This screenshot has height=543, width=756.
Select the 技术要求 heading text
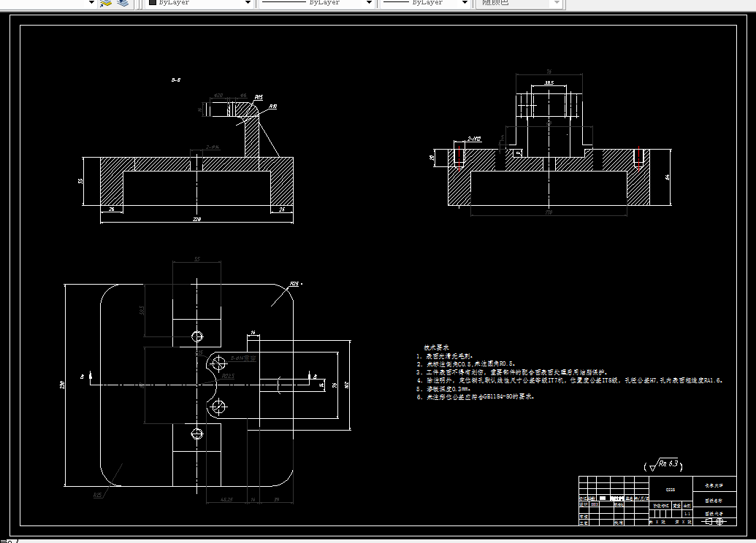pyautogui.click(x=436, y=347)
